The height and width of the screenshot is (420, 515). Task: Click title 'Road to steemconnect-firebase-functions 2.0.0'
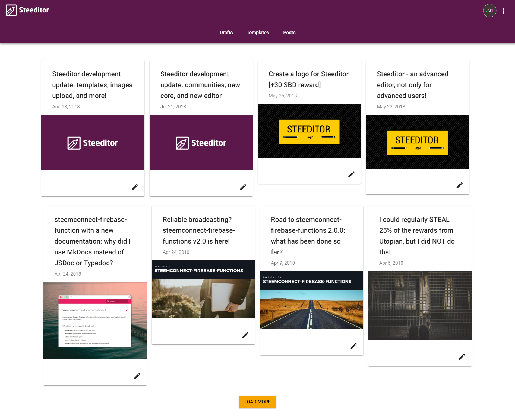tap(308, 236)
